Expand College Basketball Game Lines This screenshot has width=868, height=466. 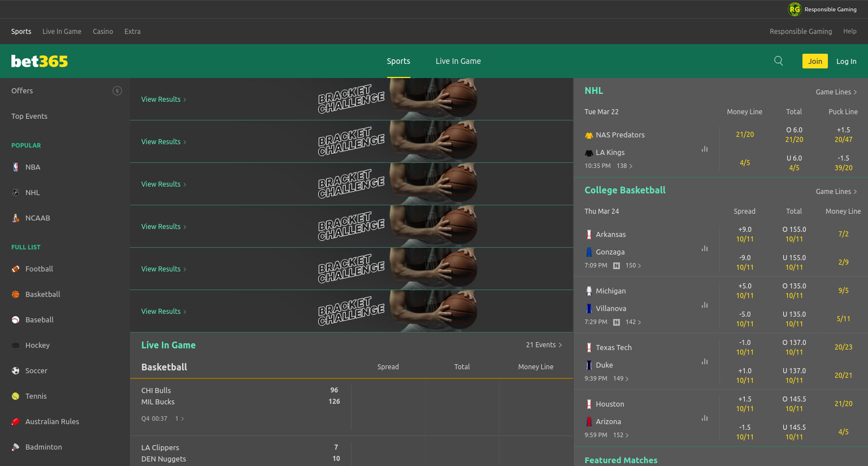(836, 191)
